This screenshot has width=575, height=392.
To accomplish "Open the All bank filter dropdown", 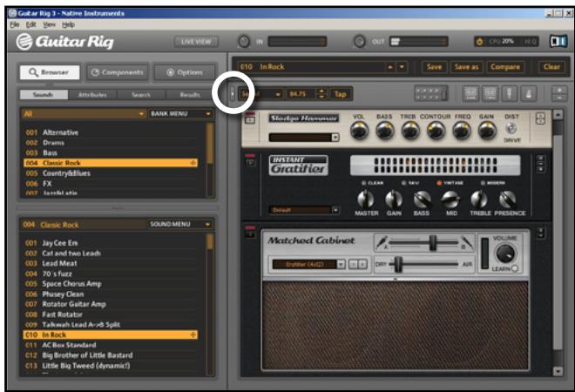I will click(84, 113).
